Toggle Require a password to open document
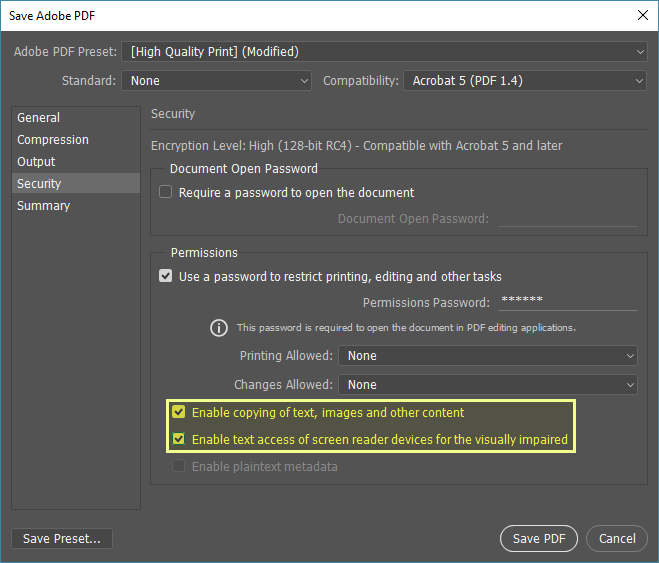Viewport: 659px width, 563px height. 166,192
